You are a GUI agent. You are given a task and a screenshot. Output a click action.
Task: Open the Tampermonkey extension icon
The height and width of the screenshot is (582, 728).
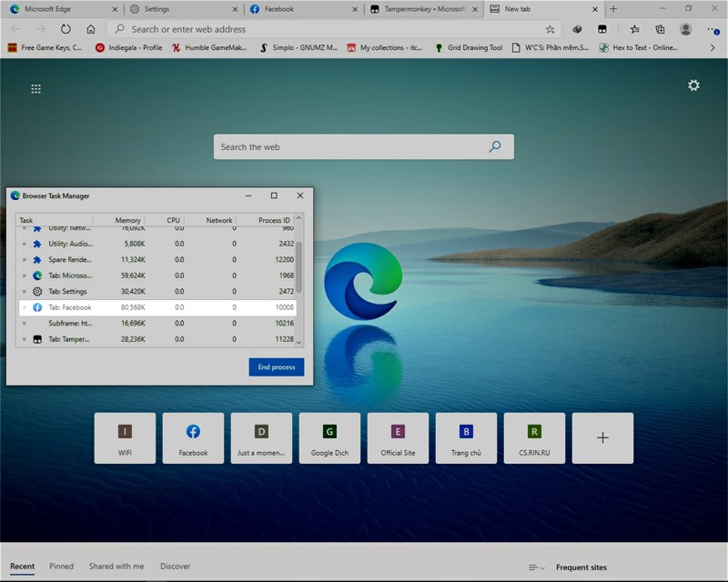point(602,29)
